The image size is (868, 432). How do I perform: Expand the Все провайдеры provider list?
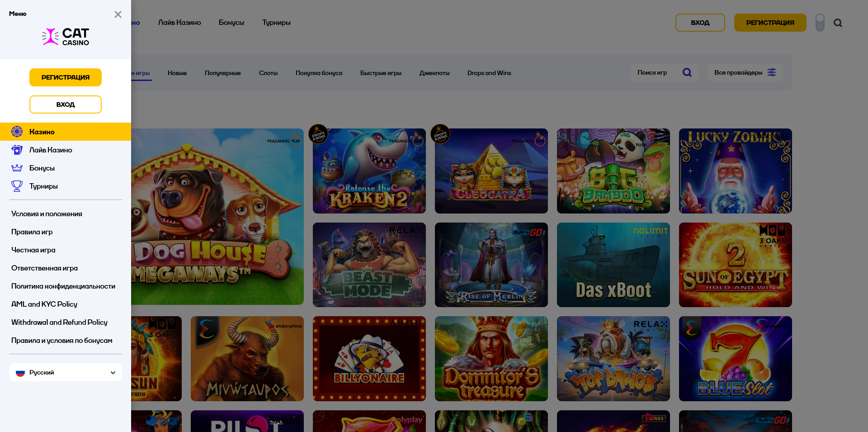coord(738,72)
